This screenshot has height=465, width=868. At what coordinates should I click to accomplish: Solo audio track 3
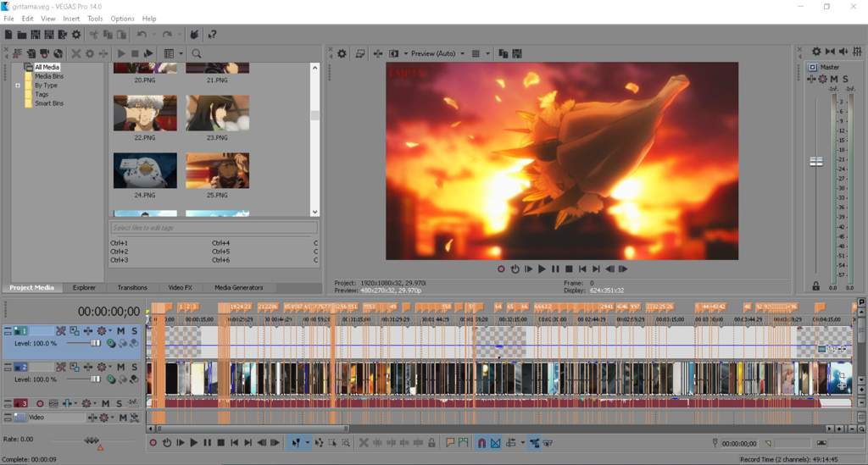[x=119, y=404]
